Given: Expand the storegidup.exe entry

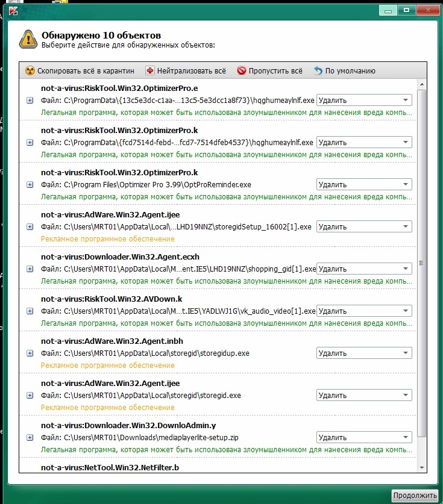Looking at the screenshot, I should click(x=30, y=353).
